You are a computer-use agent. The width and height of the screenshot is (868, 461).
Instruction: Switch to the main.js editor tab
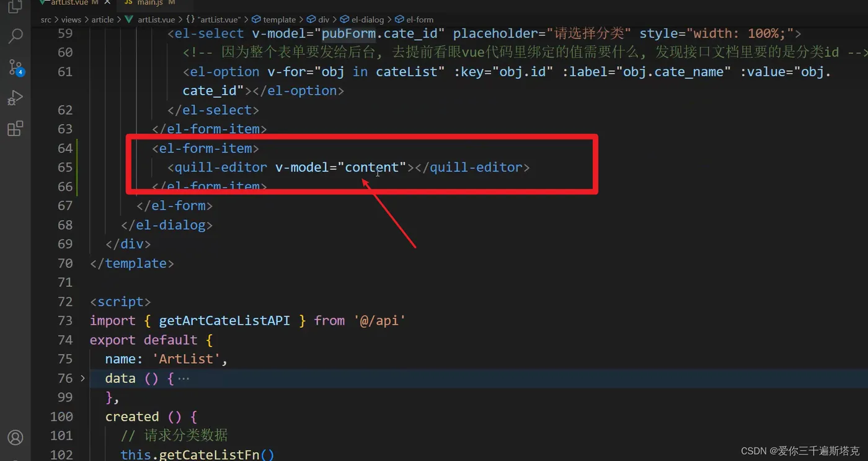coord(149,3)
